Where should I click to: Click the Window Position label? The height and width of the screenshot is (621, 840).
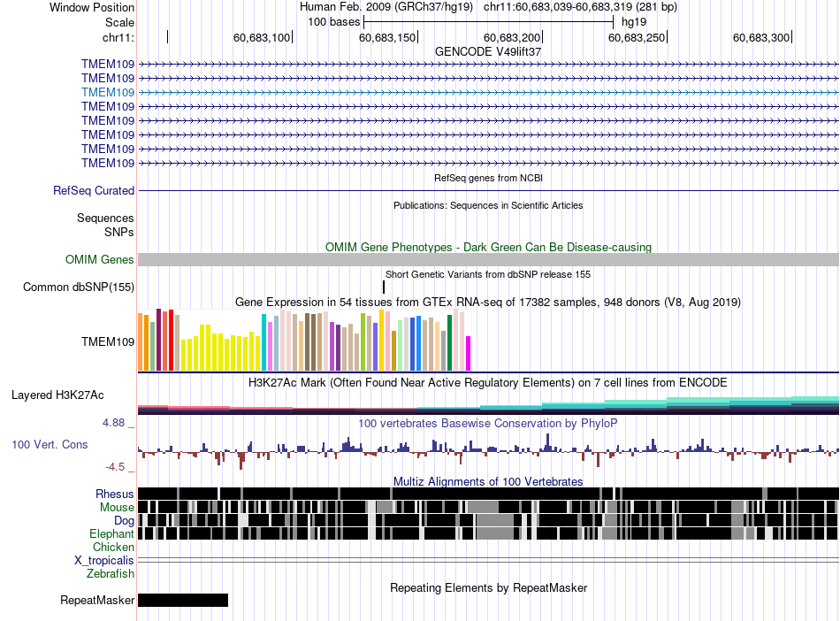tap(92, 7)
